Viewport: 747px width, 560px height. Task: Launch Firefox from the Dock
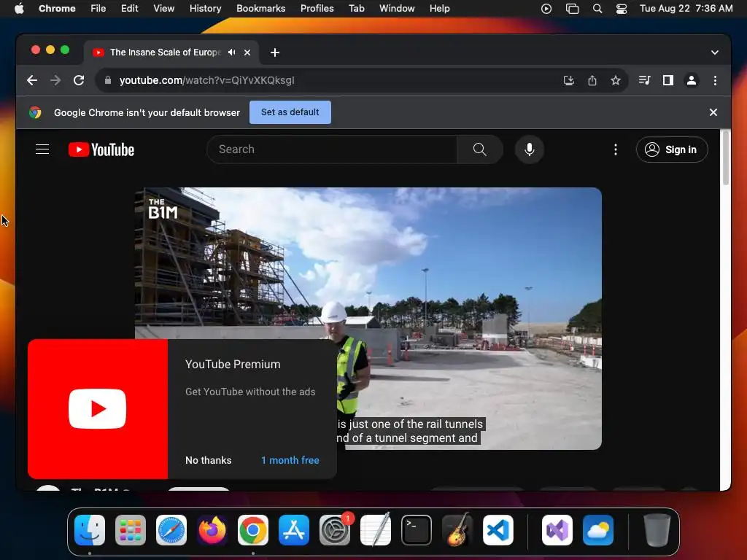(212, 530)
